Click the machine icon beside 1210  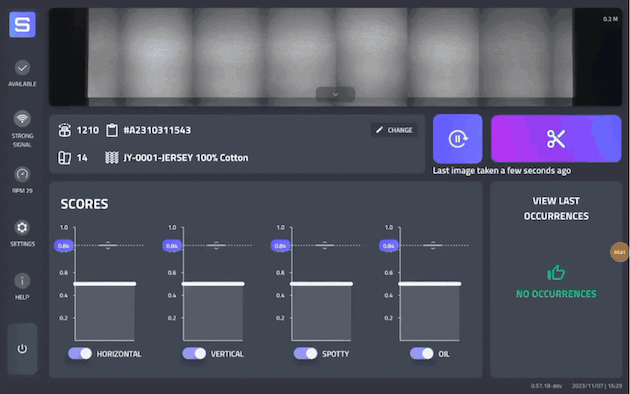65,130
